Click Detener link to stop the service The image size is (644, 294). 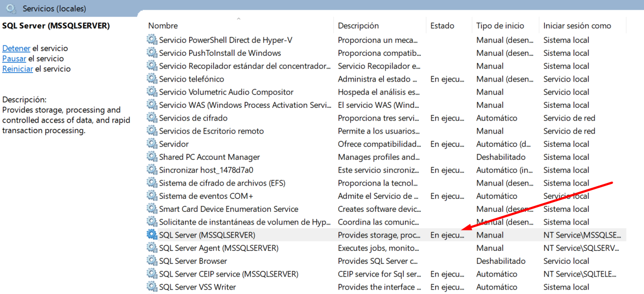[x=16, y=48]
